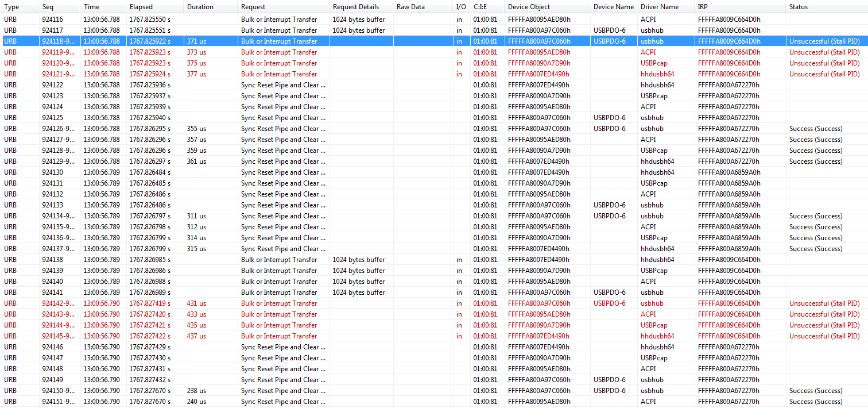
Task: Select row with Seq 924122
Action: tap(434, 85)
